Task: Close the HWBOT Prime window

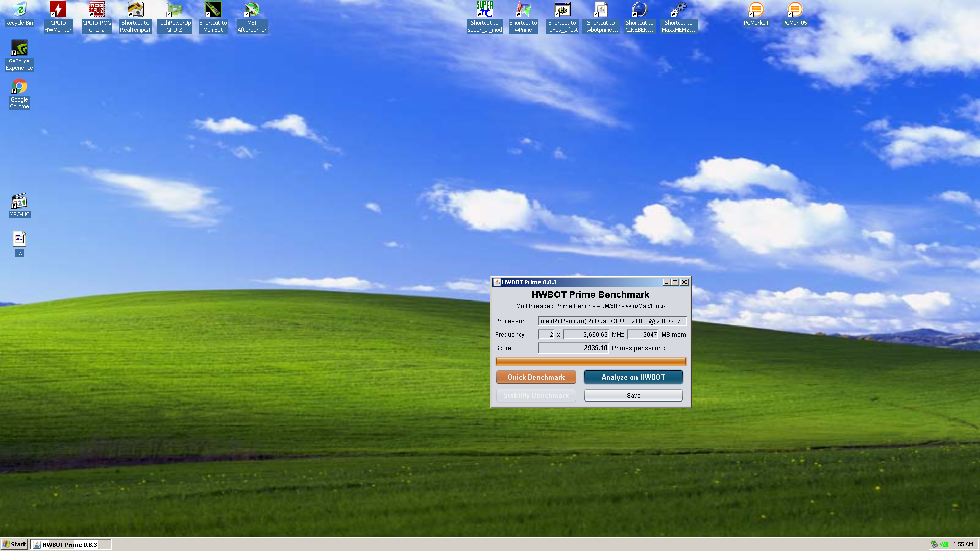Action: coord(685,282)
